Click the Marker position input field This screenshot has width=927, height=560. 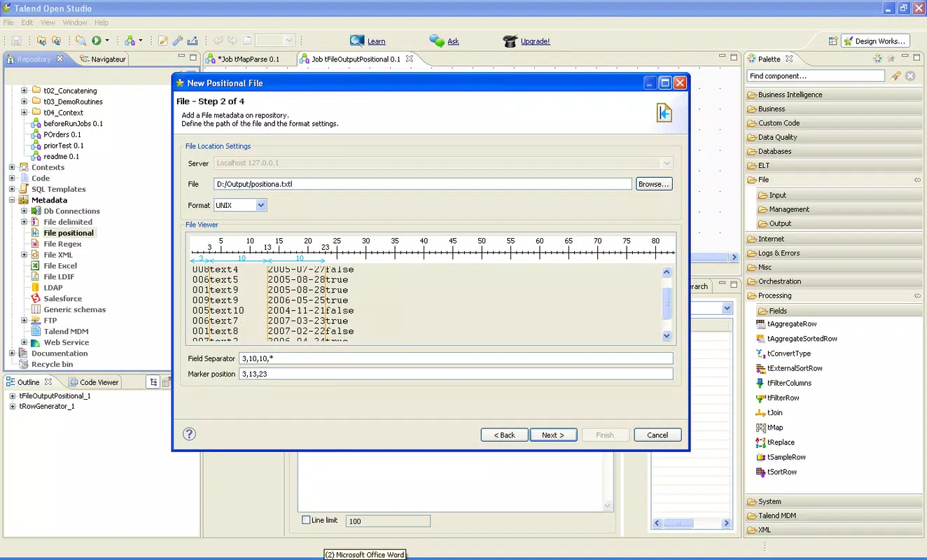pyautogui.click(x=456, y=374)
